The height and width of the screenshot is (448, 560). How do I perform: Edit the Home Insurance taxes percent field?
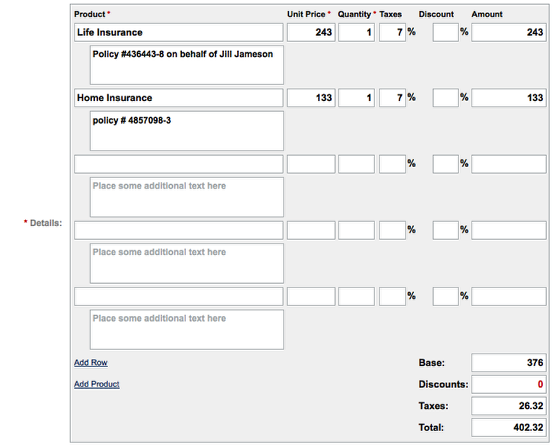392,98
